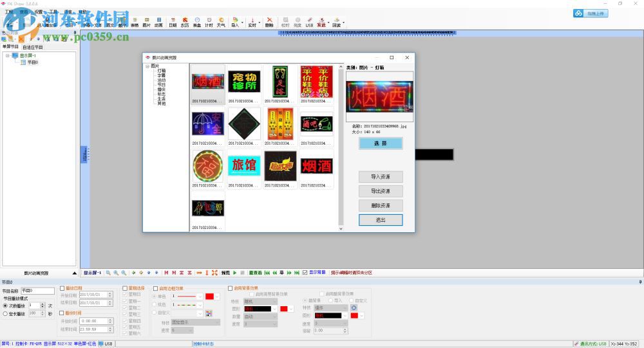
Task: Click the red cool-background color swatch
Action: pos(354,316)
